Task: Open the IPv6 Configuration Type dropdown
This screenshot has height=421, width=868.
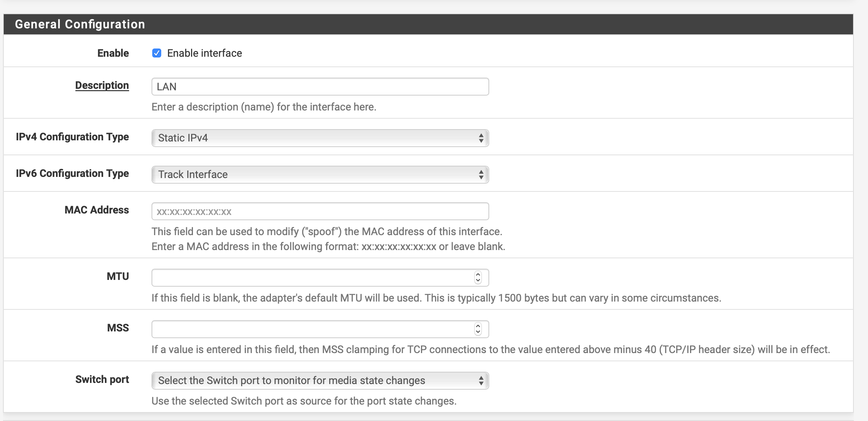Action: tap(320, 175)
